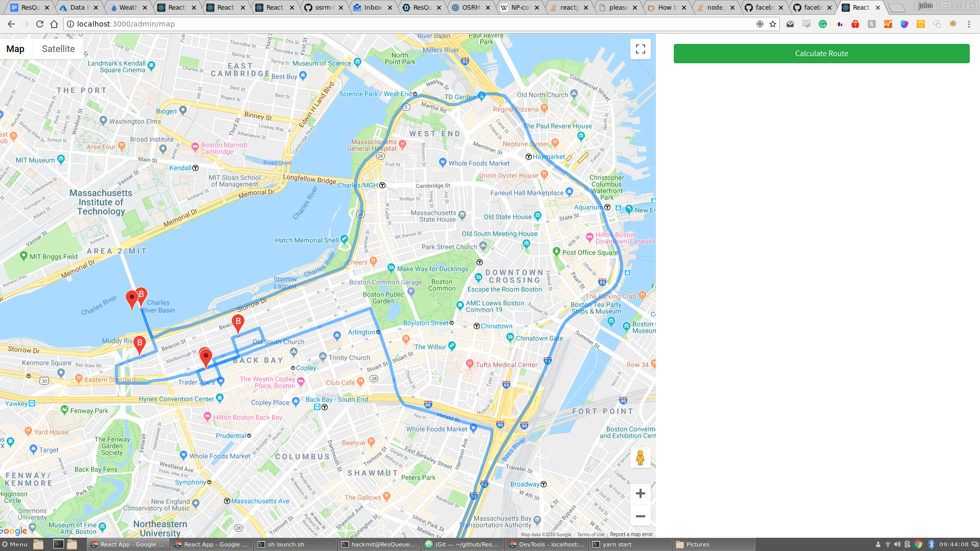The height and width of the screenshot is (551, 980).
Task: Switch map to Satellite view
Action: 58,49
